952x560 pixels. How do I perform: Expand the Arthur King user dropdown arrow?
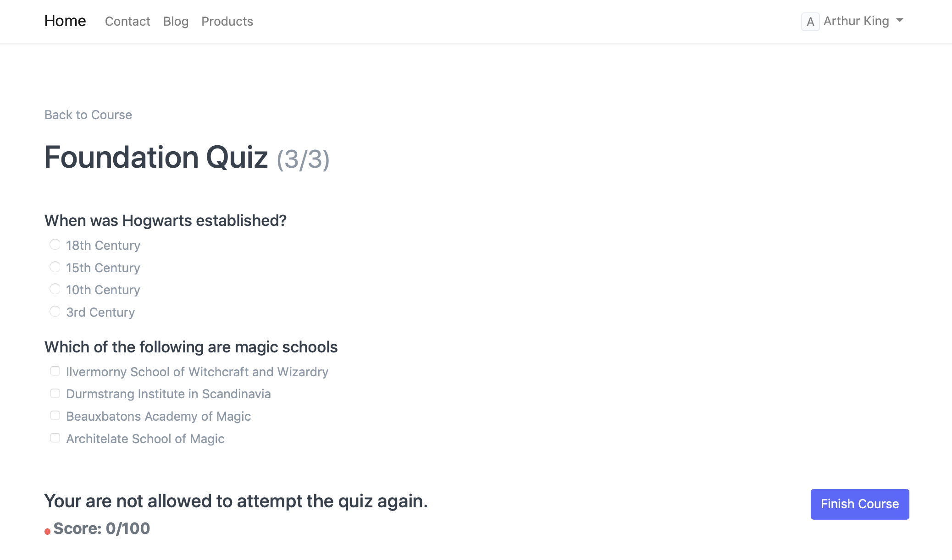pyautogui.click(x=900, y=21)
